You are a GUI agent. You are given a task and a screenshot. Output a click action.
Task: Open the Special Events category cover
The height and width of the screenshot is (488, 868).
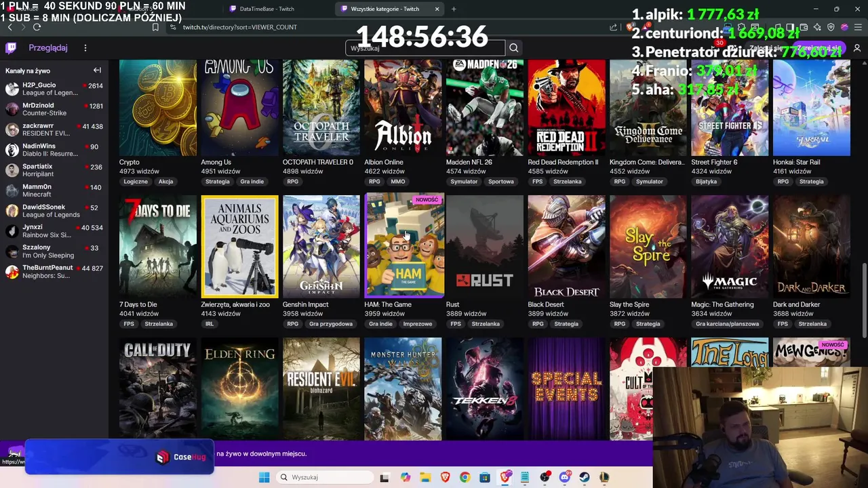[566, 389]
